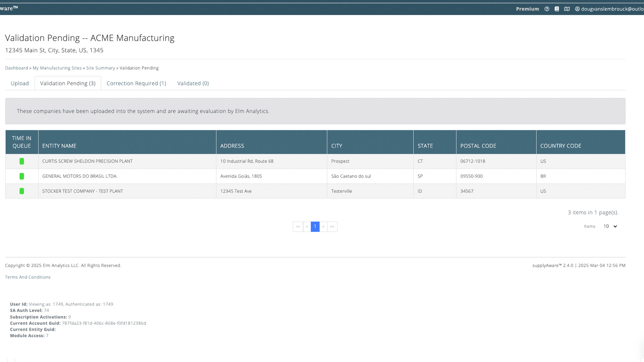Click green queue indicator for Curtis Screw

click(x=22, y=161)
